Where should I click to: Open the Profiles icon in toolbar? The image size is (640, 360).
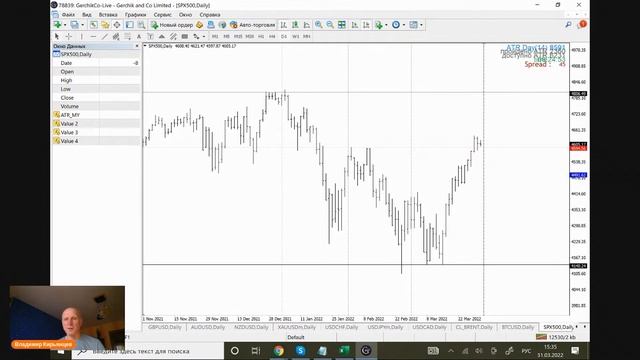[74, 25]
